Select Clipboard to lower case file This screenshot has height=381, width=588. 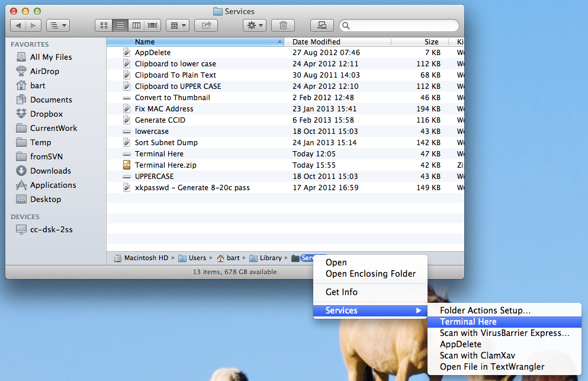[x=175, y=64]
